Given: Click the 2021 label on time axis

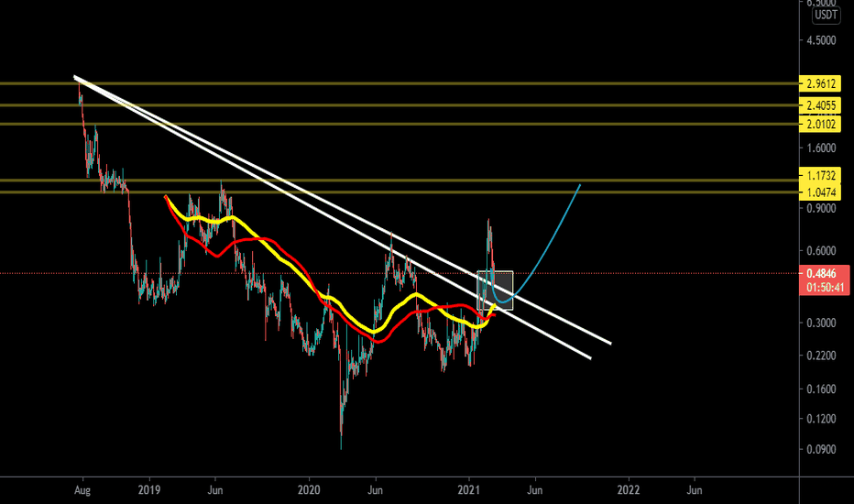Looking at the screenshot, I should coord(468,490).
